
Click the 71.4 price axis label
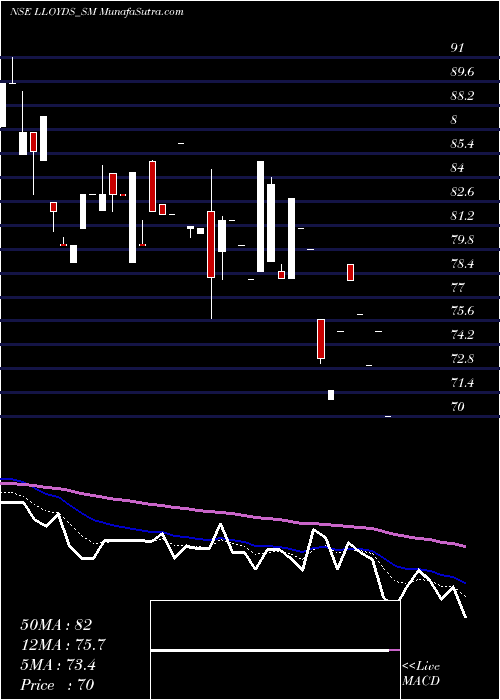pyautogui.click(x=464, y=383)
